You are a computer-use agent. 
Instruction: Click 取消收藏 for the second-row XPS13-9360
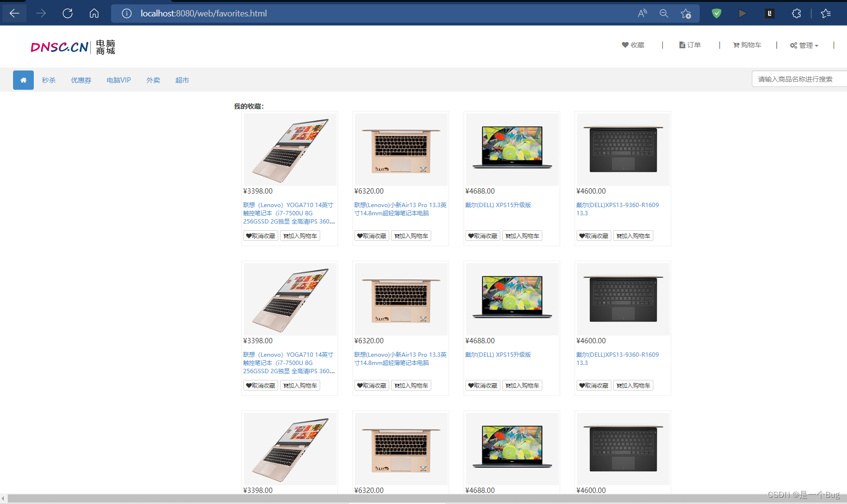click(x=594, y=386)
